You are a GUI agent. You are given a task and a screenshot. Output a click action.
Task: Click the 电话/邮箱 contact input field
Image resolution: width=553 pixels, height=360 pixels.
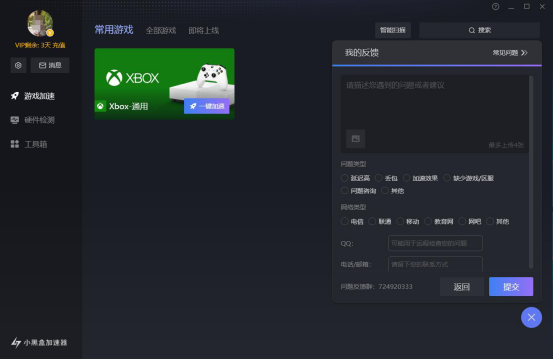(435, 264)
